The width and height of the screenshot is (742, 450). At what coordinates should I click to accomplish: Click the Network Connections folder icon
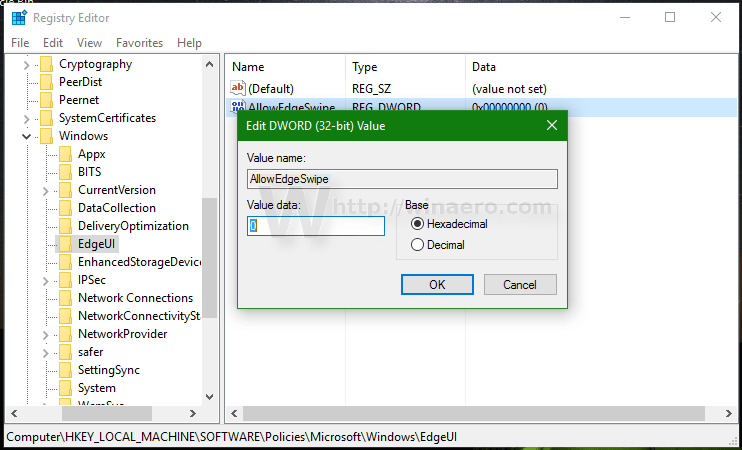tap(65, 298)
